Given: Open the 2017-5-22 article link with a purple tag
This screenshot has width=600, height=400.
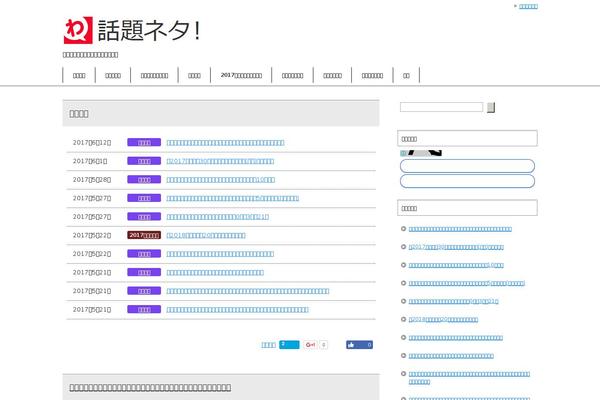Looking at the screenshot, I should (220, 254).
